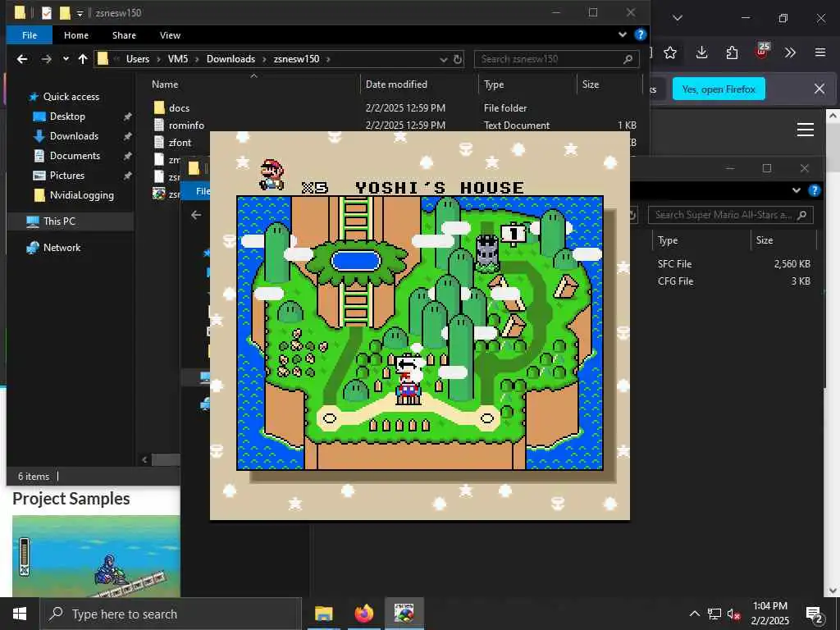The image size is (840, 630).
Task: Switch to Firefox from taskbar
Action: tap(363, 614)
